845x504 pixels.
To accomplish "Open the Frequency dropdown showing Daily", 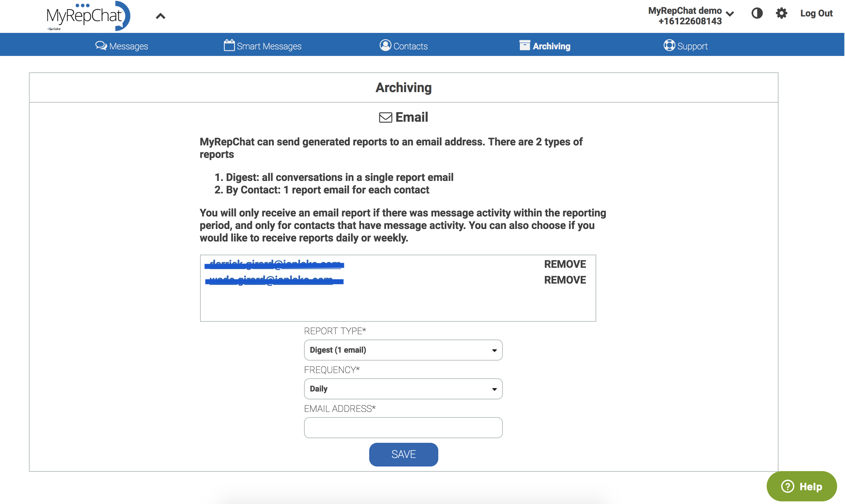I will (403, 389).
